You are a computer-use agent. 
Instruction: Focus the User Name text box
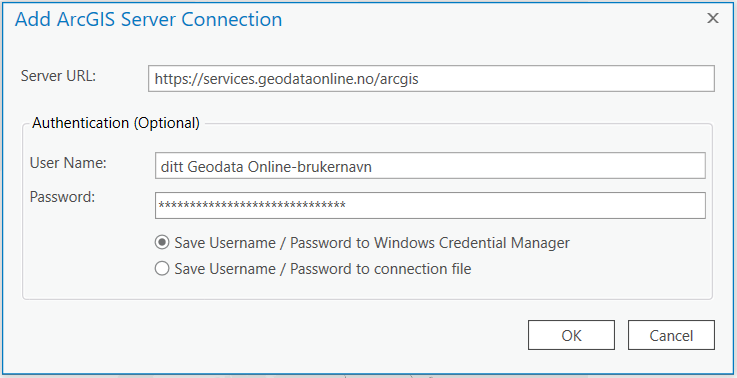tap(430, 165)
